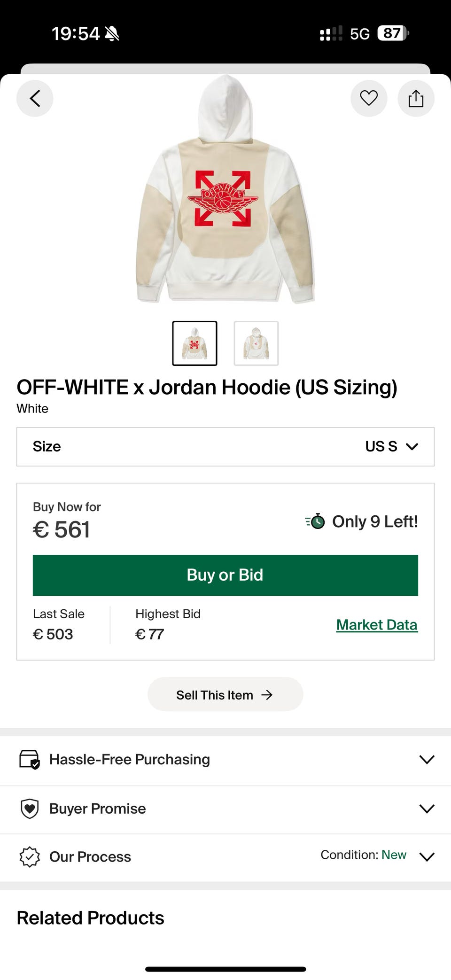
Task: Tap Sell This Item button
Action: (225, 694)
